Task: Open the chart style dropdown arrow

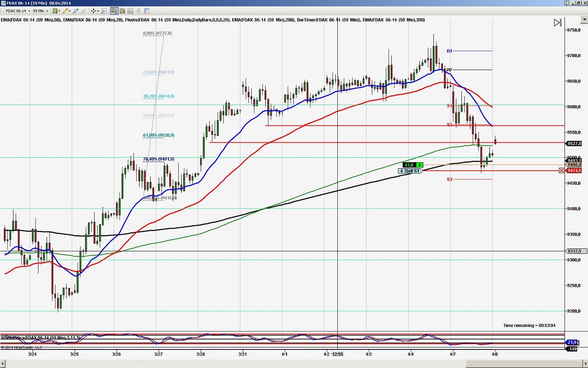Action: [x=59, y=11]
